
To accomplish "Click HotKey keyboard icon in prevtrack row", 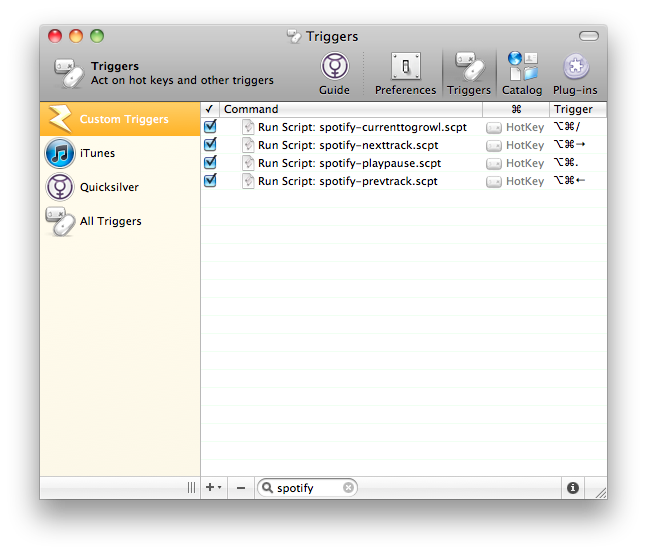I will click(x=494, y=182).
